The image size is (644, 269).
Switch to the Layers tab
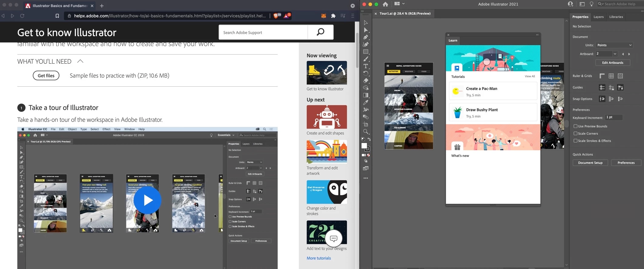(598, 17)
